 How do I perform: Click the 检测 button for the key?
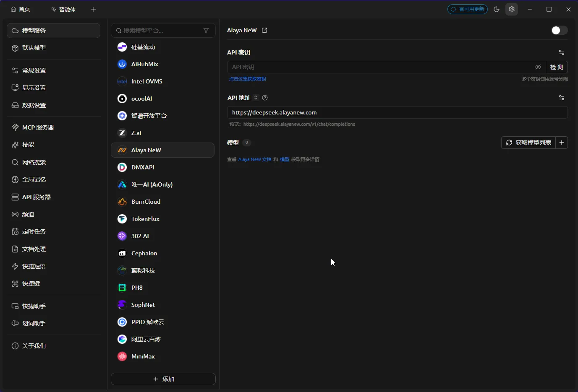pos(557,67)
